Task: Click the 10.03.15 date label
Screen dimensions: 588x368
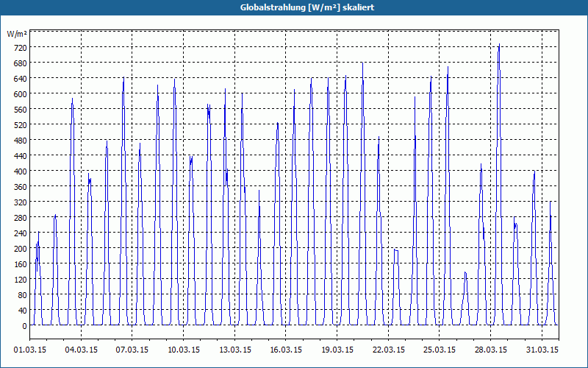Action: point(183,350)
